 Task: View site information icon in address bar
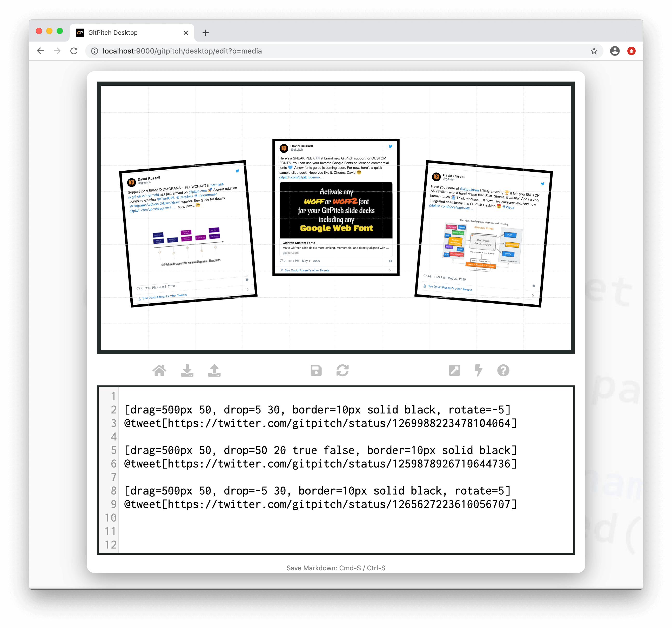point(95,51)
